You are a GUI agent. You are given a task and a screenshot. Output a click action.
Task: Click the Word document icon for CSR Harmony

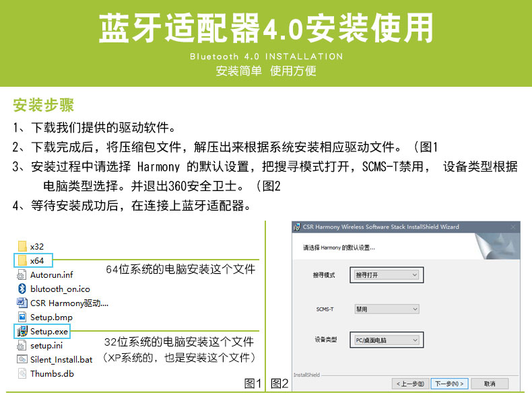pos(22,303)
